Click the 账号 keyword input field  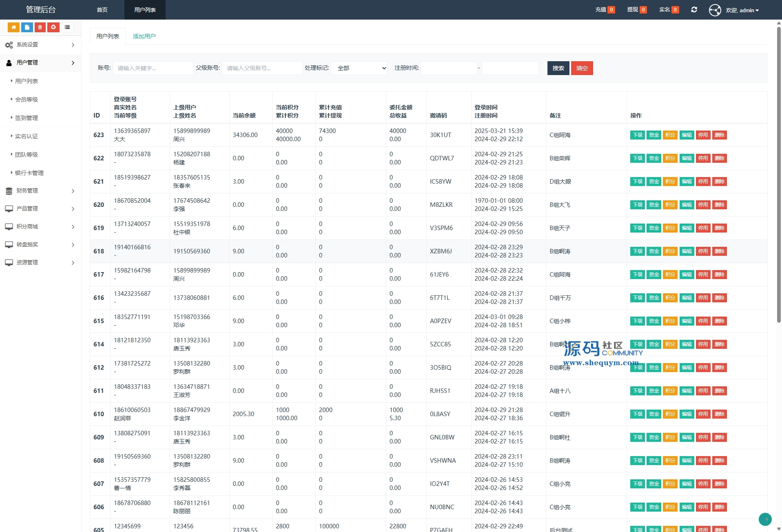(153, 68)
